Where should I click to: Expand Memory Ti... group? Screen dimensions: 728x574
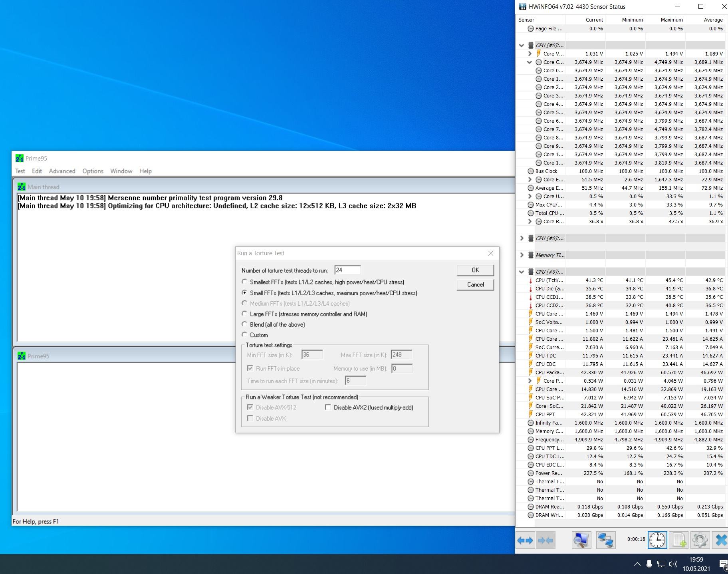pyautogui.click(x=522, y=255)
